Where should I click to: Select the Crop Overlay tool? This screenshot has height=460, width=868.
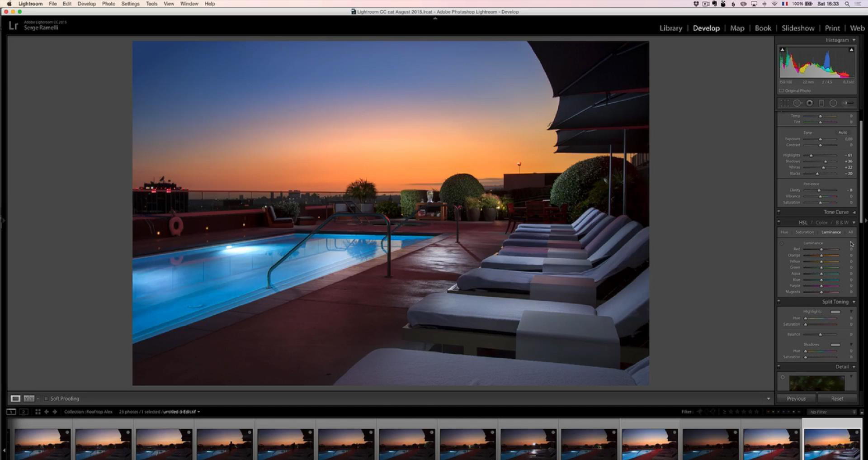click(785, 103)
